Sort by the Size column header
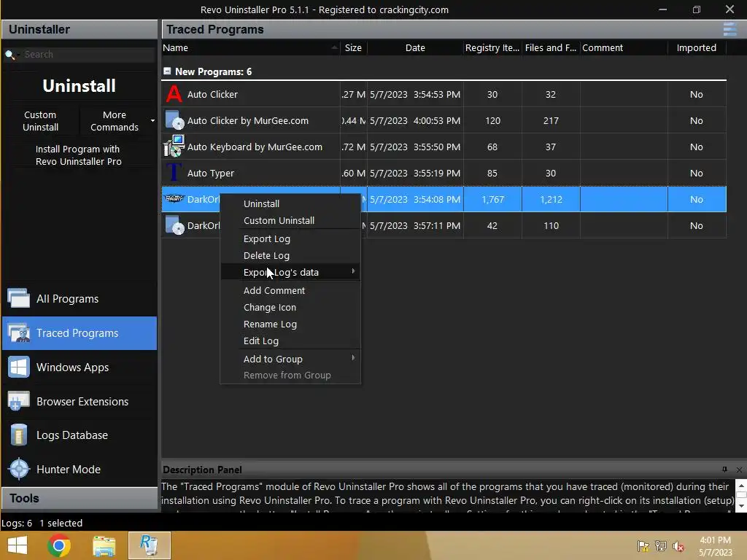This screenshot has width=747, height=560. [x=354, y=47]
